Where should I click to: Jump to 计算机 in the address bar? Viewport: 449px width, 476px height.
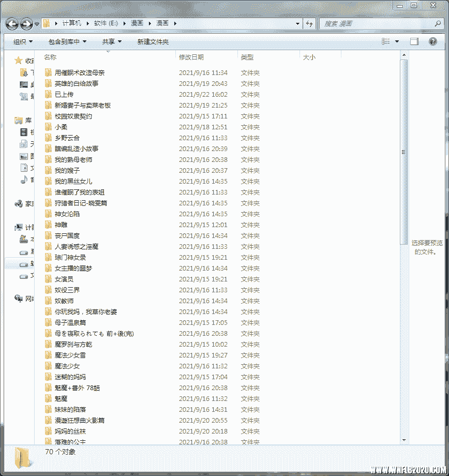[72, 23]
